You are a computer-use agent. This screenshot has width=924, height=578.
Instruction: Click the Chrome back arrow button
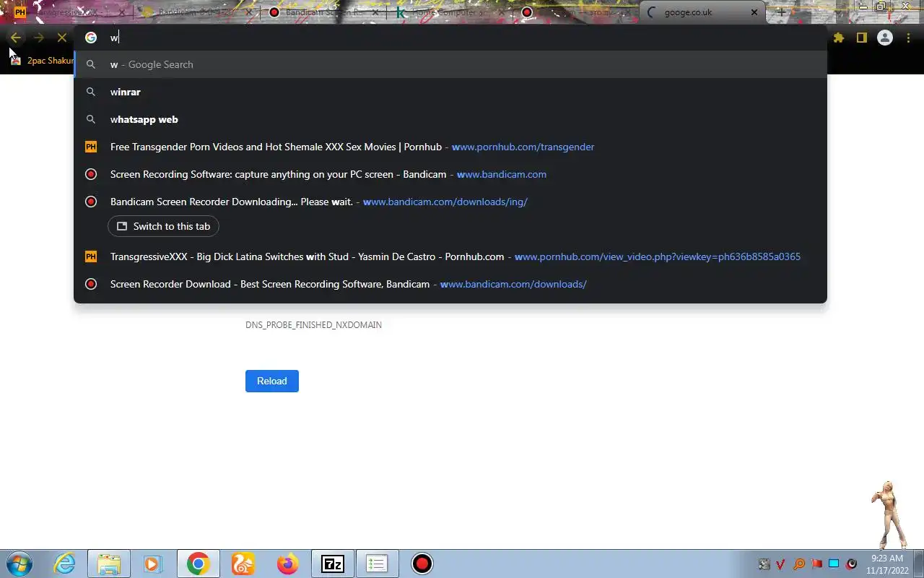(16, 38)
